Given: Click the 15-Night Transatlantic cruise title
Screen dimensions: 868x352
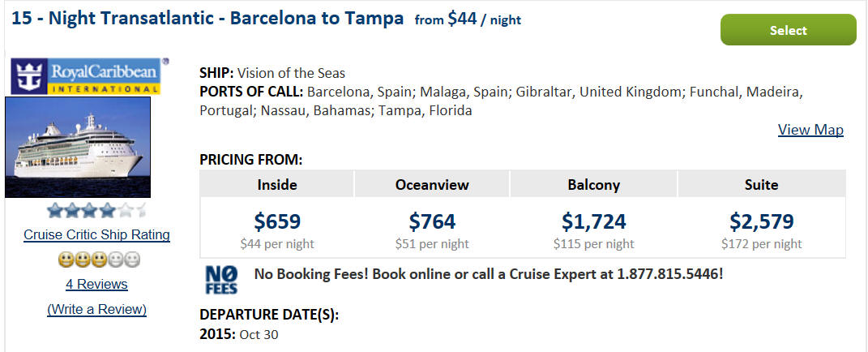Looking at the screenshot, I should point(207,19).
